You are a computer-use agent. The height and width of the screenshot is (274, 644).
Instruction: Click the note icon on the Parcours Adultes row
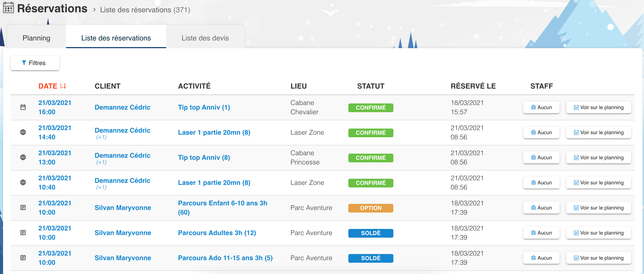click(x=23, y=233)
